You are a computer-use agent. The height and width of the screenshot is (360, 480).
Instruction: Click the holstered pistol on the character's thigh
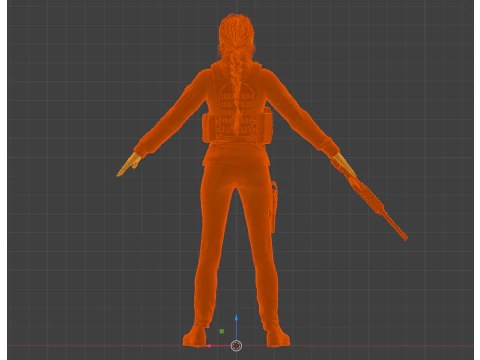click(x=274, y=207)
